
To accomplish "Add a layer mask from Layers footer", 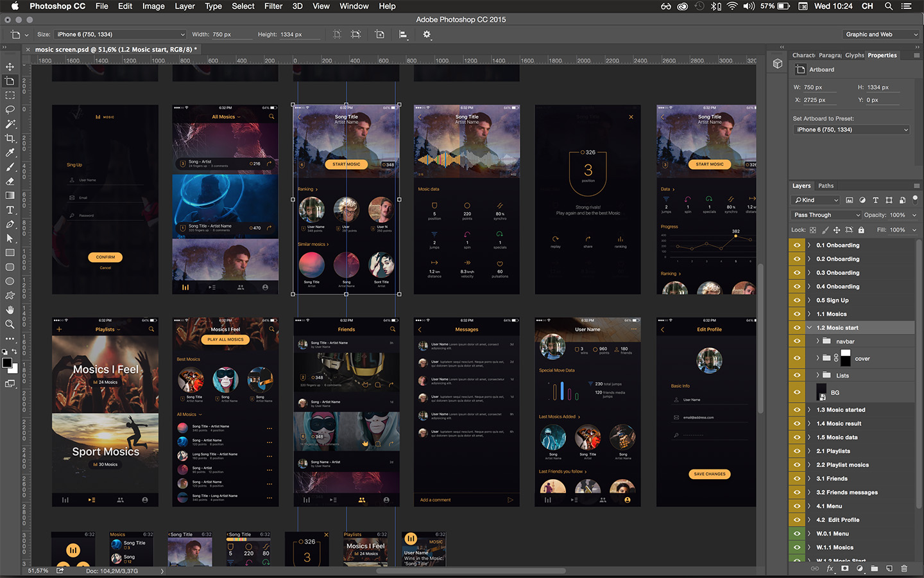I will 845,568.
